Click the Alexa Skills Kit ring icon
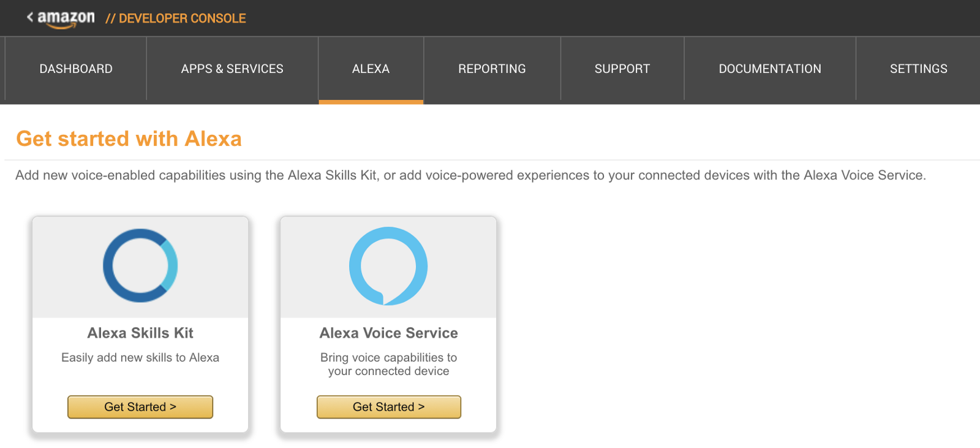The width and height of the screenshot is (980, 448). (x=140, y=265)
